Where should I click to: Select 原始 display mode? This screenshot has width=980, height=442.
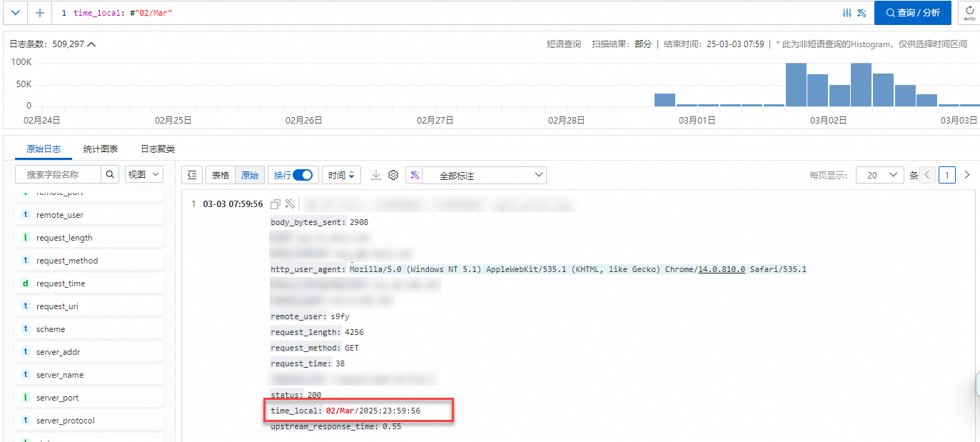pyautogui.click(x=250, y=175)
